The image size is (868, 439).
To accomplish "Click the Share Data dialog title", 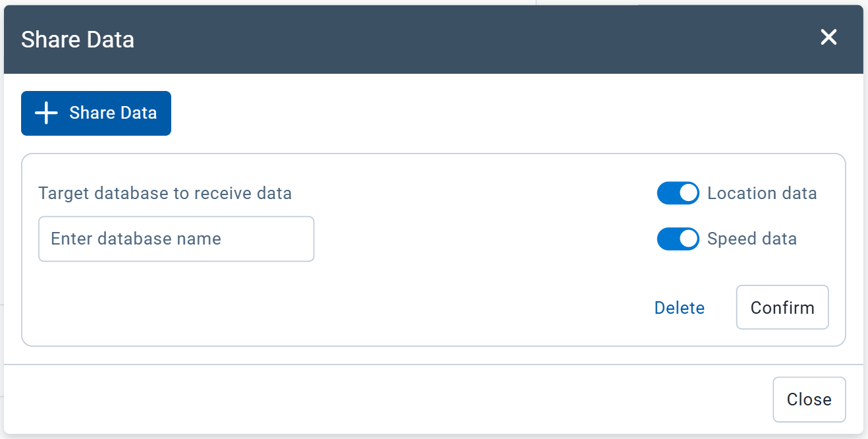I will [77, 40].
